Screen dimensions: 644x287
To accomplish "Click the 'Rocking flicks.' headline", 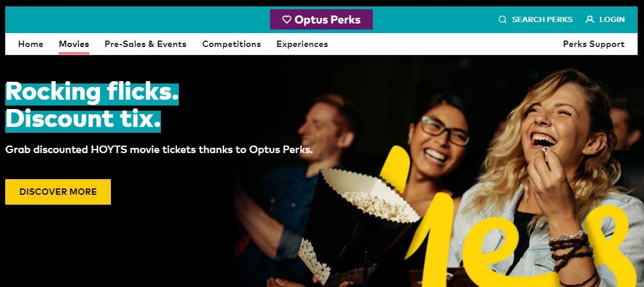I will tap(92, 92).
